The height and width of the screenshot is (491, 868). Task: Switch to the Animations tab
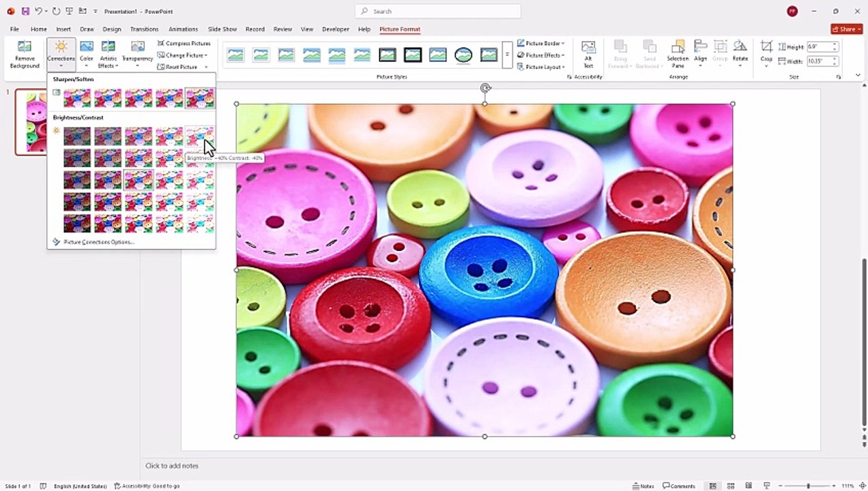click(x=183, y=29)
